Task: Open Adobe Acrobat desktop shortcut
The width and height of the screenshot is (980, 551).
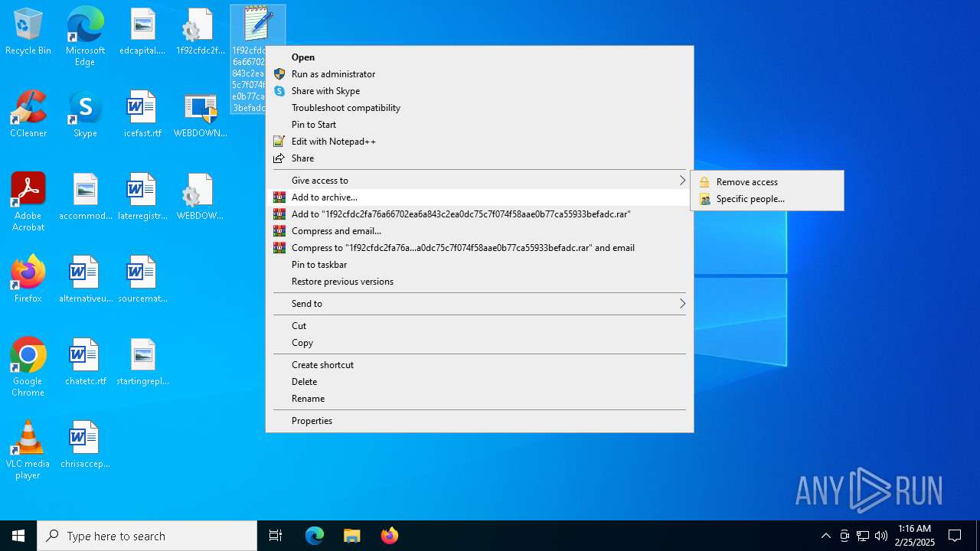Action: pos(28,202)
